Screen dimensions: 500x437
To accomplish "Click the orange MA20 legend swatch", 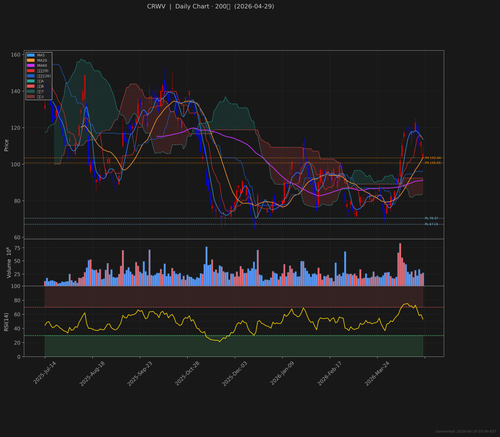I will [x=31, y=60].
